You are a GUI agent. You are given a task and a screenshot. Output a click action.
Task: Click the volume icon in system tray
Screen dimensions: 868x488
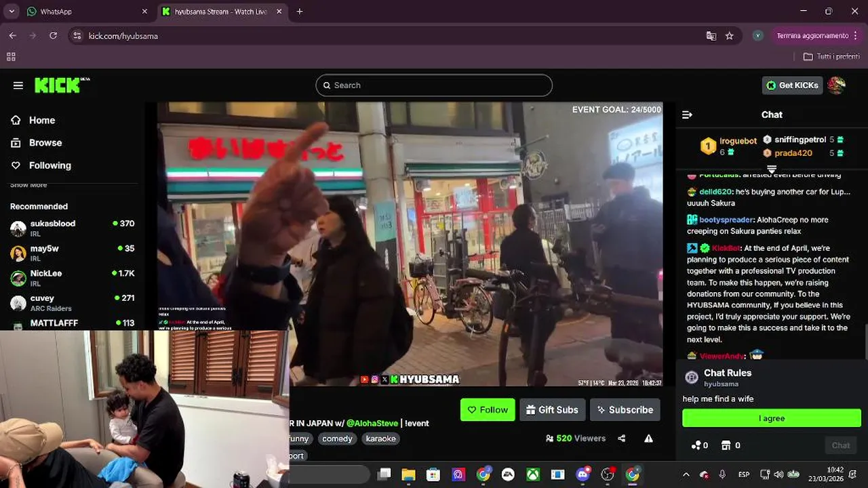(x=778, y=474)
